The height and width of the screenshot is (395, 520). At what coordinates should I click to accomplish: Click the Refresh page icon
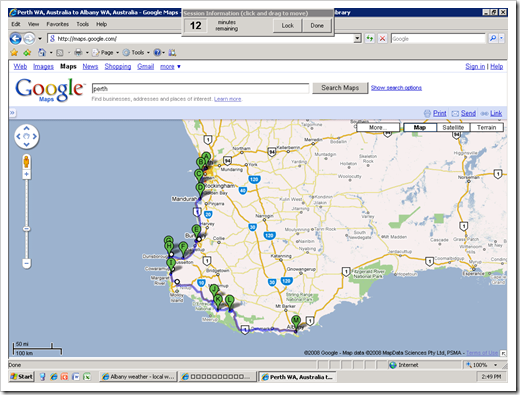(x=369, y=39)
